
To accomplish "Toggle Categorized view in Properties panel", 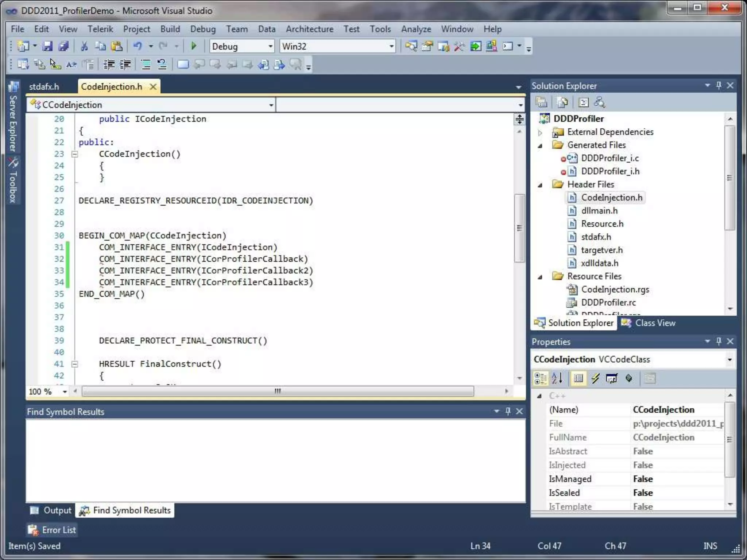I will pyautogui.click(x=540, y=378).
